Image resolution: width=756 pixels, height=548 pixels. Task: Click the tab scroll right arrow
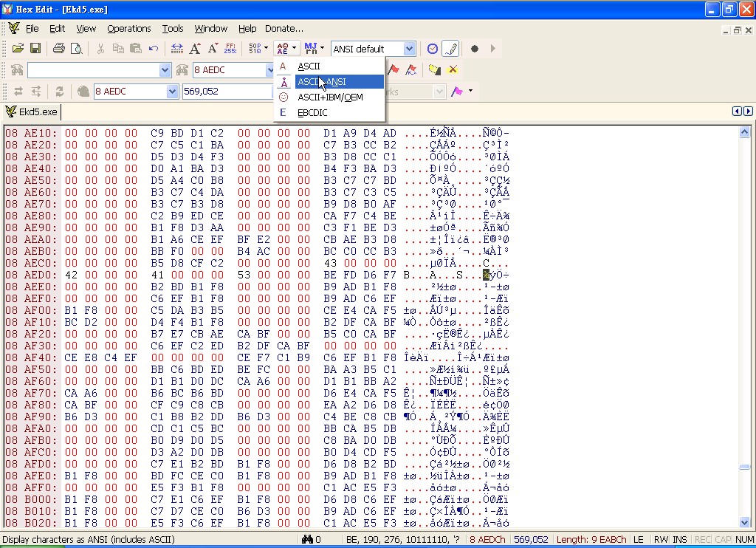point(748,112)
